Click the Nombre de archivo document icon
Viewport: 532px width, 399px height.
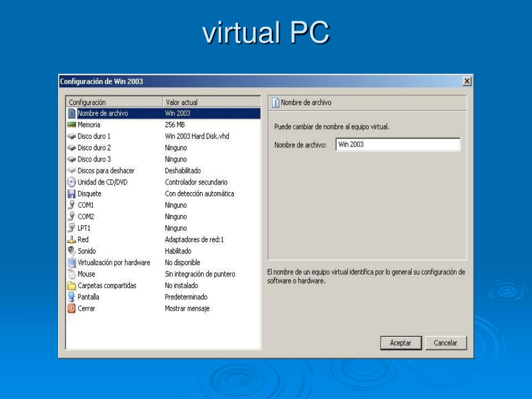tap(72, 113)
